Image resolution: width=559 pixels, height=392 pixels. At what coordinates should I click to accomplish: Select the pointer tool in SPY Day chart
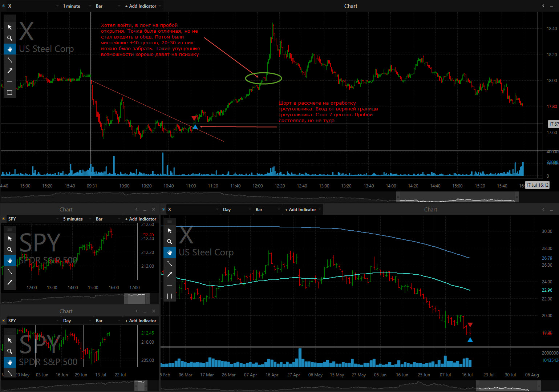[10, 340]
